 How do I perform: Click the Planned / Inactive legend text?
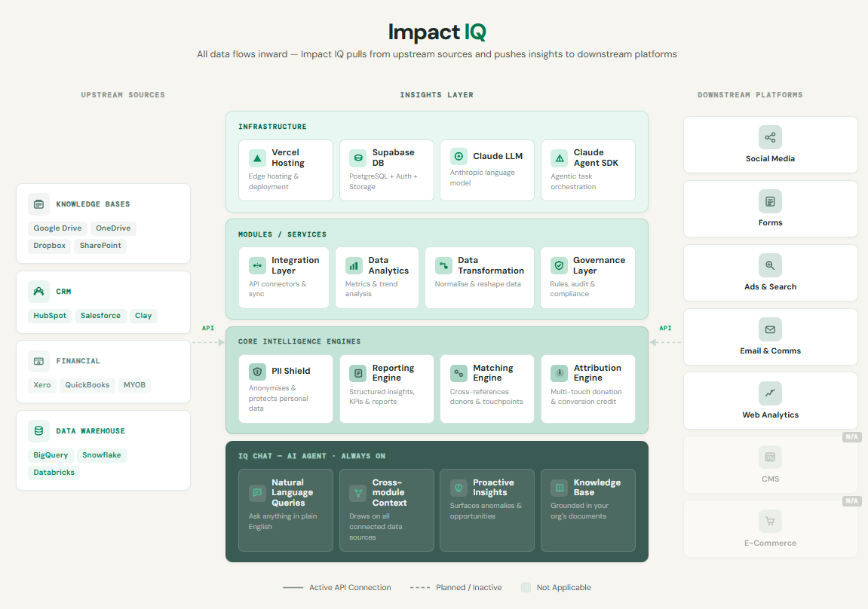click(469, 587)
